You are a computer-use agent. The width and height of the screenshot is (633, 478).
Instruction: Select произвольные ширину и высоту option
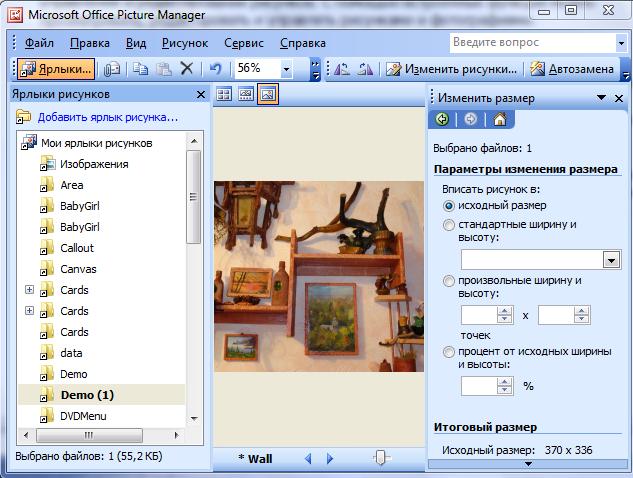(x=449, y=281)
